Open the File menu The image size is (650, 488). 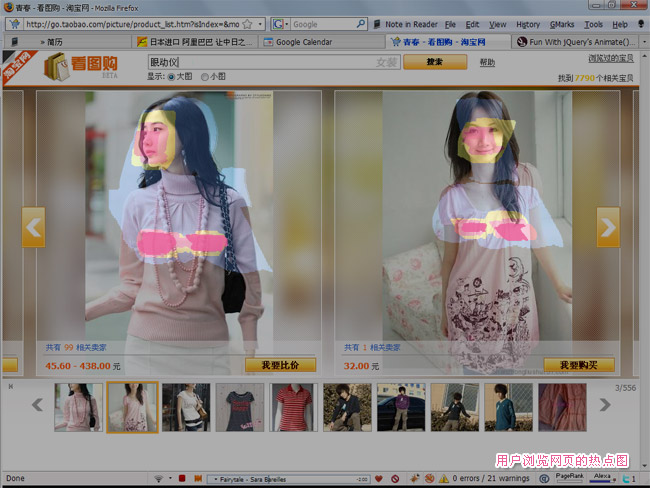click(x=450, y=24)
